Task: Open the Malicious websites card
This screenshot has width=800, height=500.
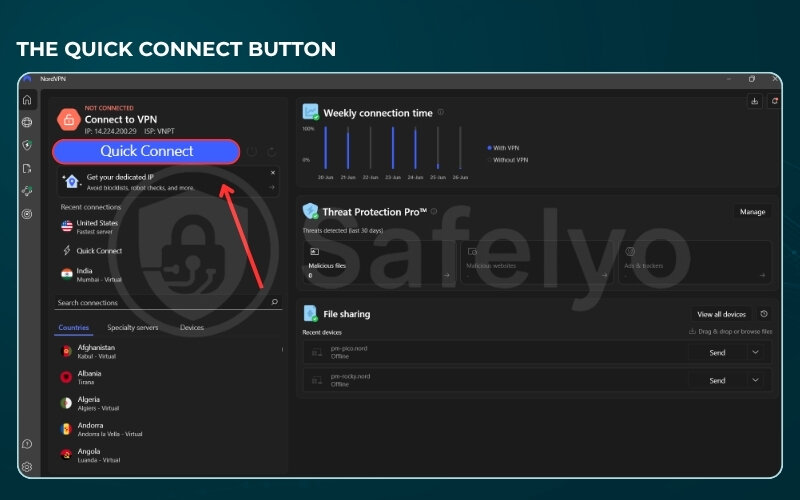Action: click(x=538, y=263)
